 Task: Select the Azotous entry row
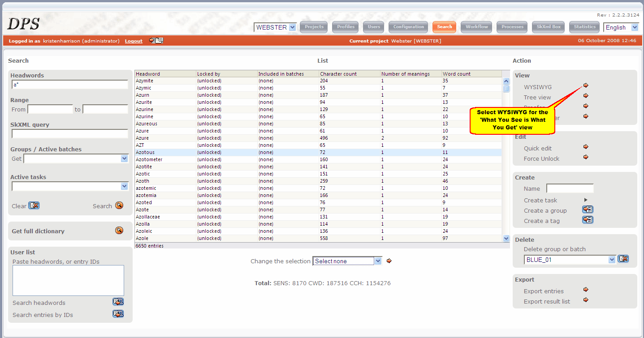click(x=318, y=152)
